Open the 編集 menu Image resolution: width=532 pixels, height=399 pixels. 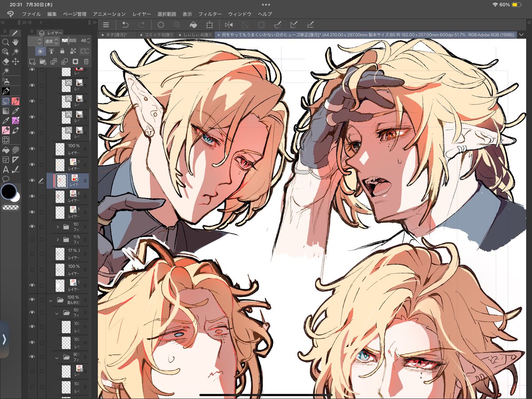52,14
